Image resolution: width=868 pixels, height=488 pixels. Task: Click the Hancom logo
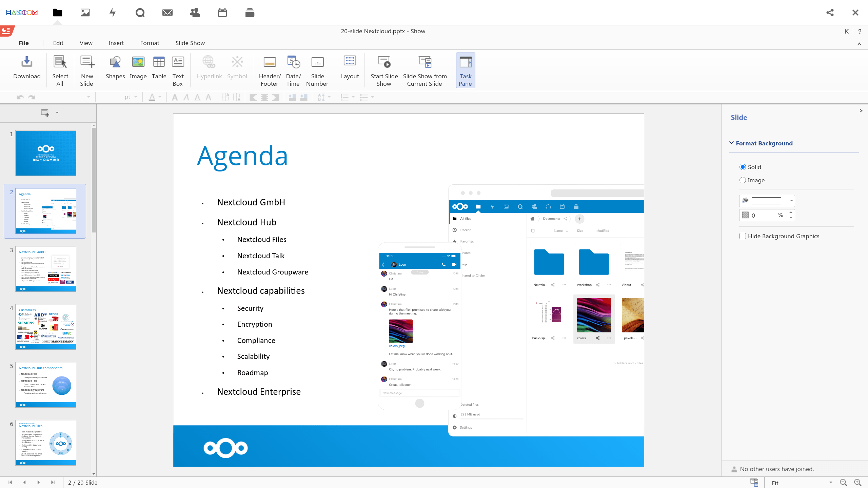point(22,13)
